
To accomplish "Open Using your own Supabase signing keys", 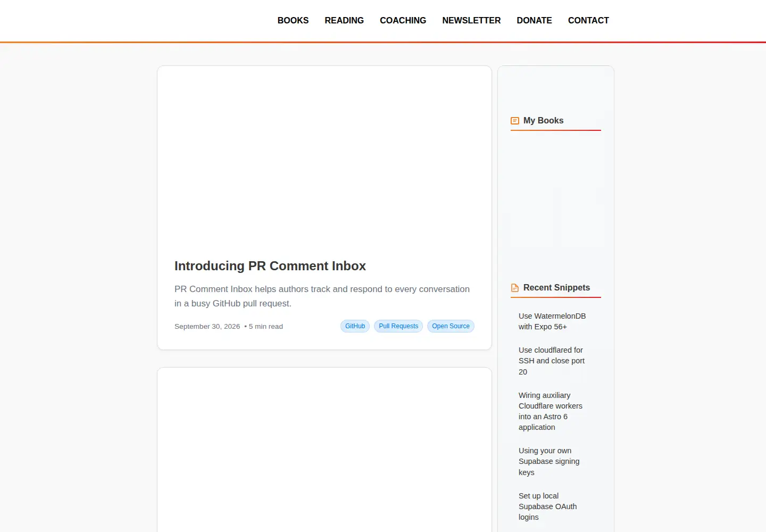I will [x=549, y=461].
